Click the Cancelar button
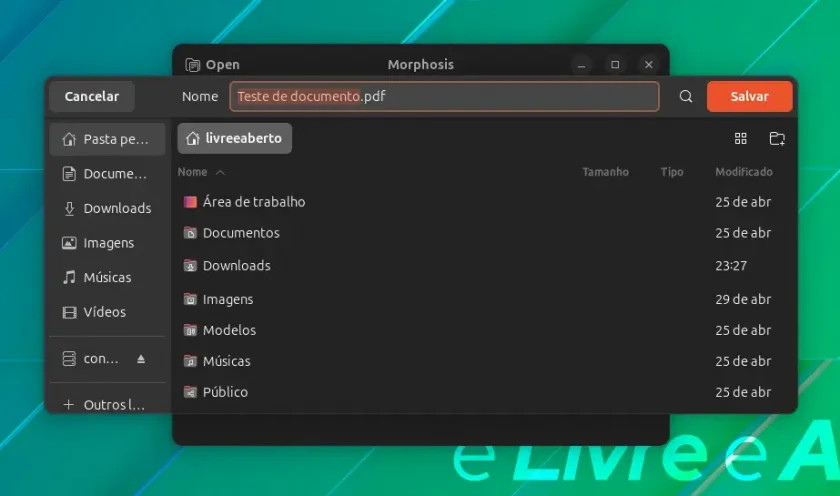 92,96
